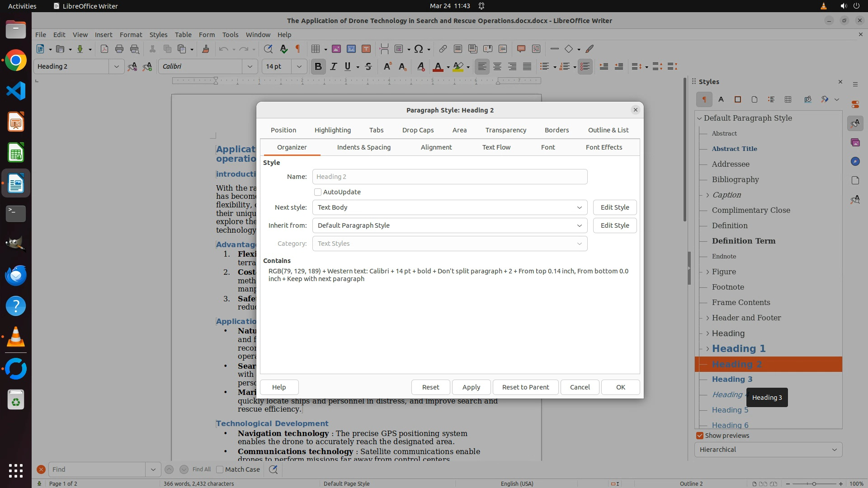Image resolution: width=868 pixels, height=488 pixels.
Task: Click the zoom slider in status bar
Action: 814,483
